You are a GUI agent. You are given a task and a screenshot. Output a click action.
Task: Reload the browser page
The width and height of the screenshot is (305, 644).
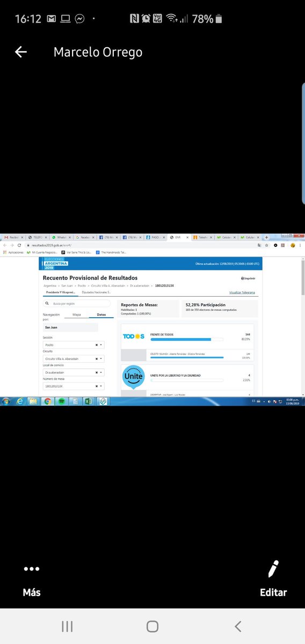pyautogui.click(x=19, y=245)
